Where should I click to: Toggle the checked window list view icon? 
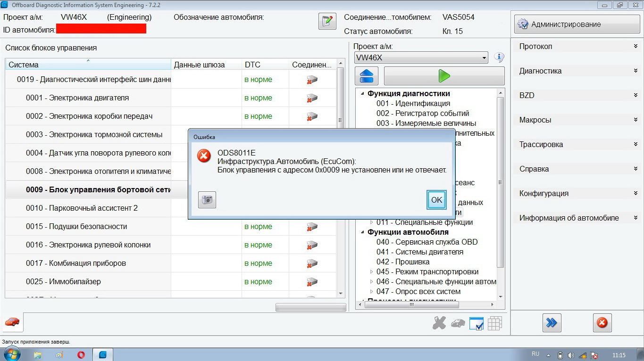[476, 323]
